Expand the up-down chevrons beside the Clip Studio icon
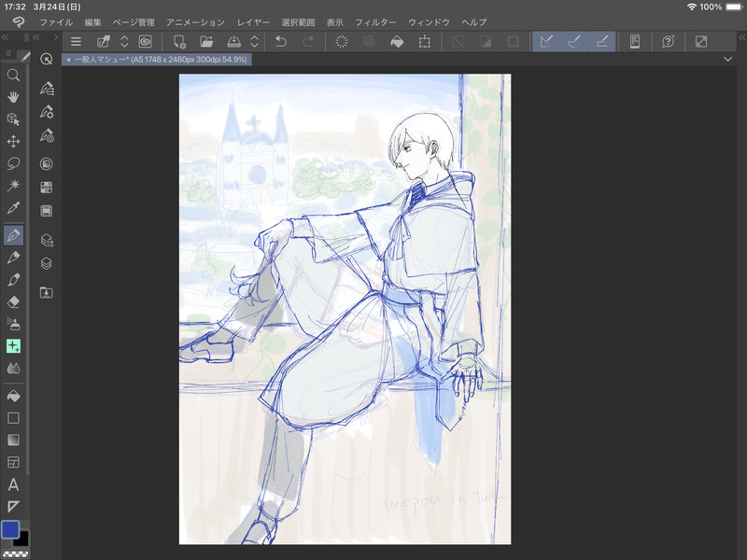The height and width of the screenshot is (560, 747). point(124,41)
